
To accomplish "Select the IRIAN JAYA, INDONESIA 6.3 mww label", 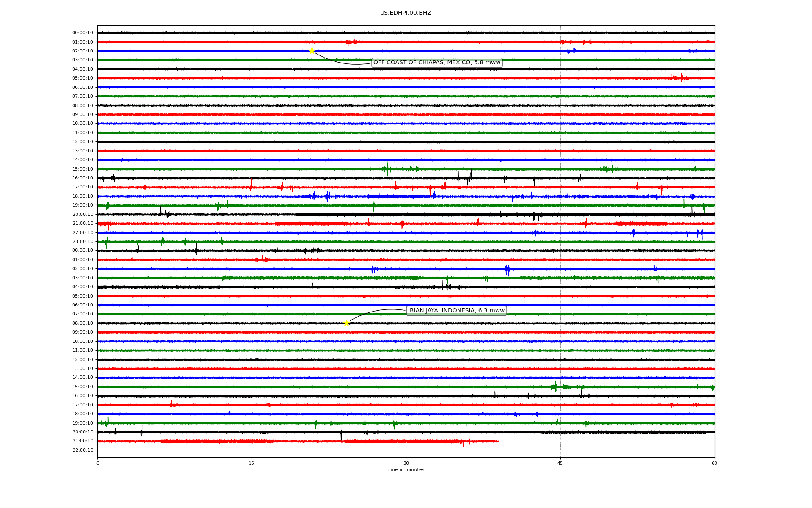I will click(x=456, y=311).
